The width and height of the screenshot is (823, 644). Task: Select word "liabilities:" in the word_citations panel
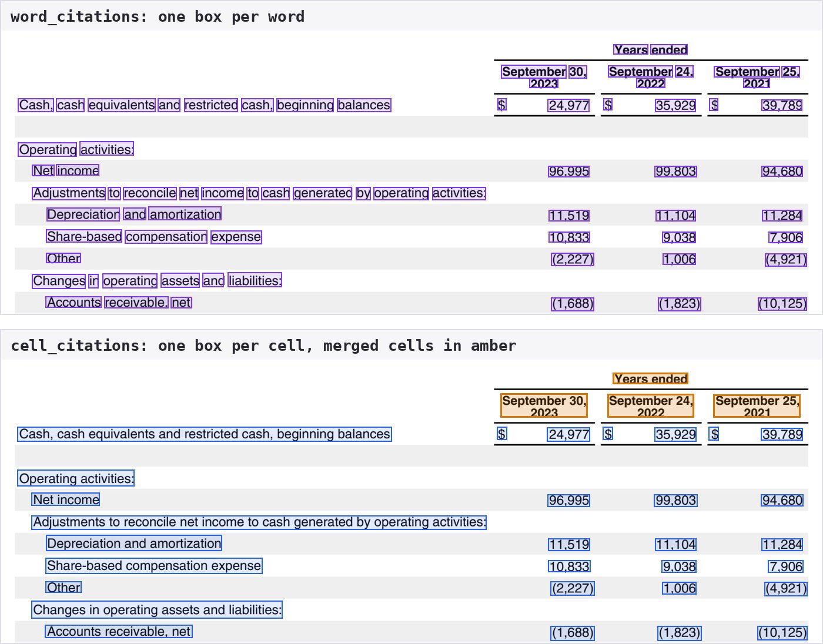tap(255, 281)
